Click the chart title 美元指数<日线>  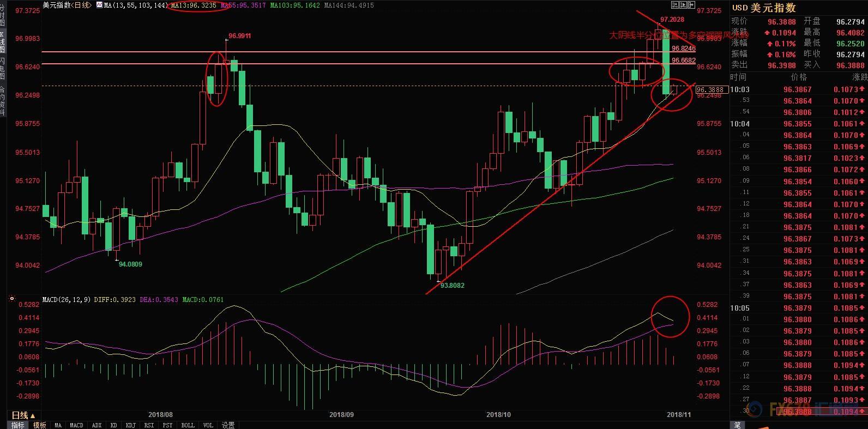[67, 5]
